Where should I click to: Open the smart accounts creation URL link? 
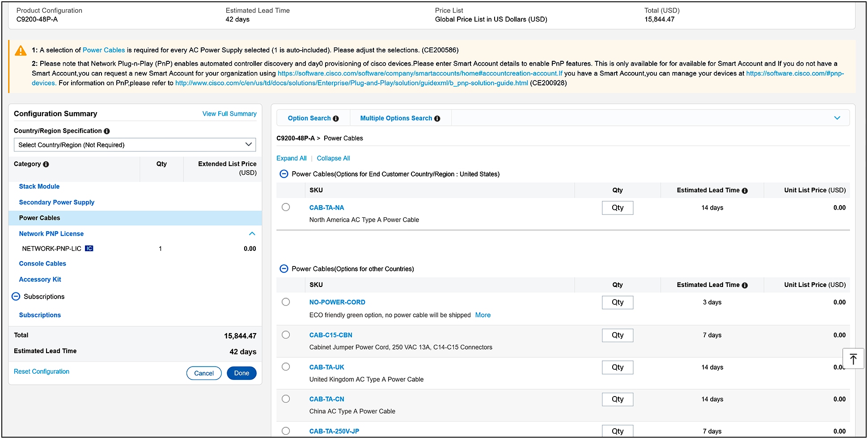[x=420, y=73]
